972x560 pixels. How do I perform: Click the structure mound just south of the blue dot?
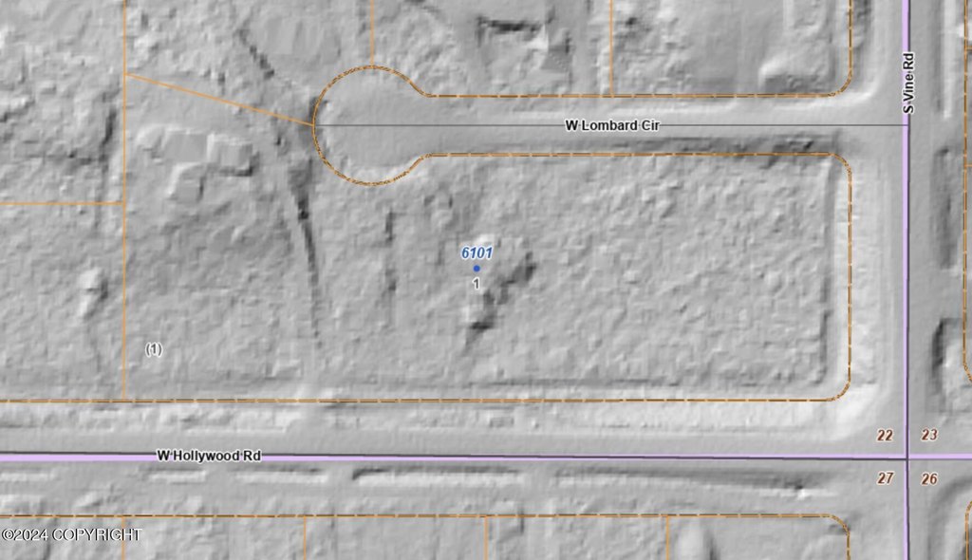(480, 313)
